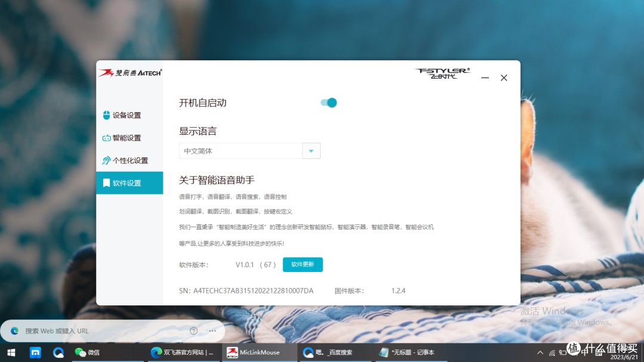Open the Windows Start menu
Image resolution: width=644 pixels, height=362 pixels.
point(11,352)
